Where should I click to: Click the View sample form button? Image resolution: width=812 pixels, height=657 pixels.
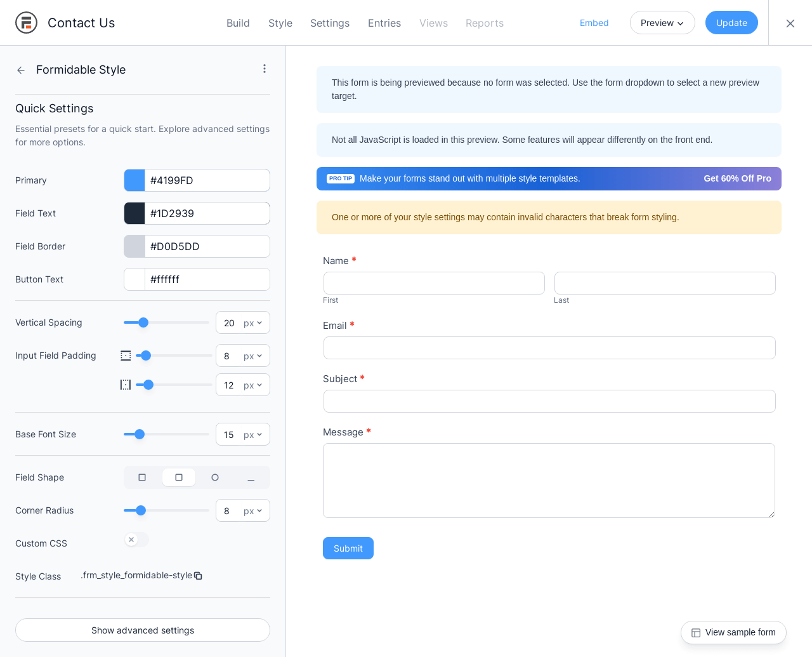point(733,632)
